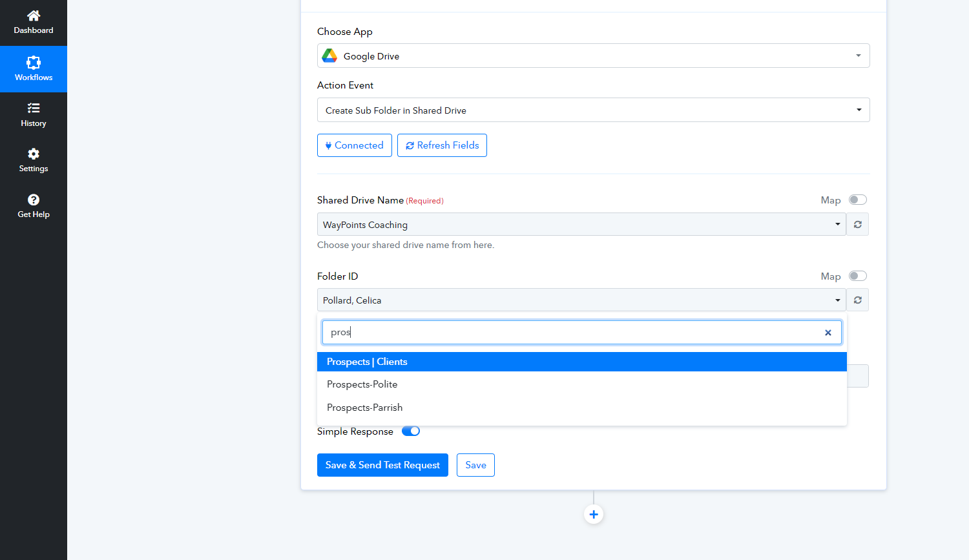Viewport: 969px width, 560px height.
Task: Select the Prospects | Clients option
Action: tap(581, 362)
